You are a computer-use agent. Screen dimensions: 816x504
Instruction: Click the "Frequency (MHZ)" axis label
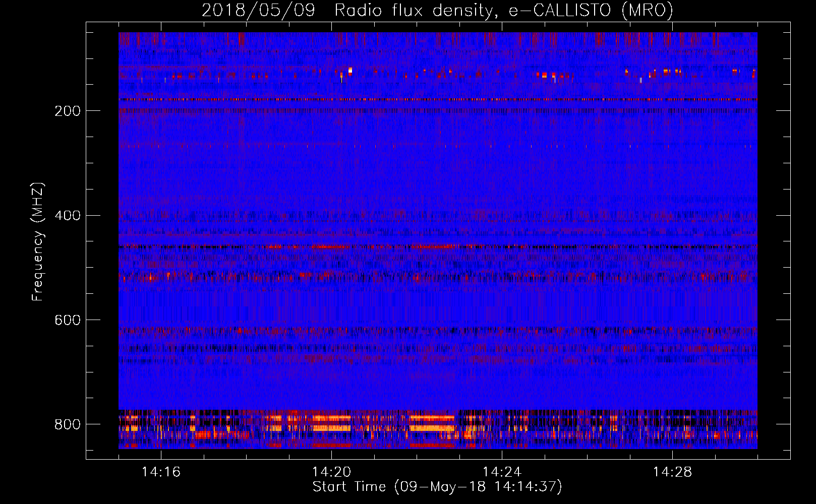pos(38,242)
